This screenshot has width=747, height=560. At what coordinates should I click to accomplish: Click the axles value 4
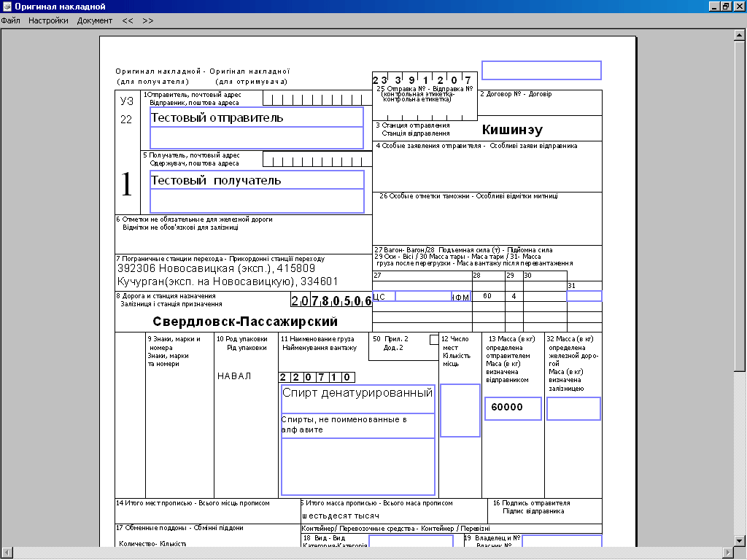[514, 296]
